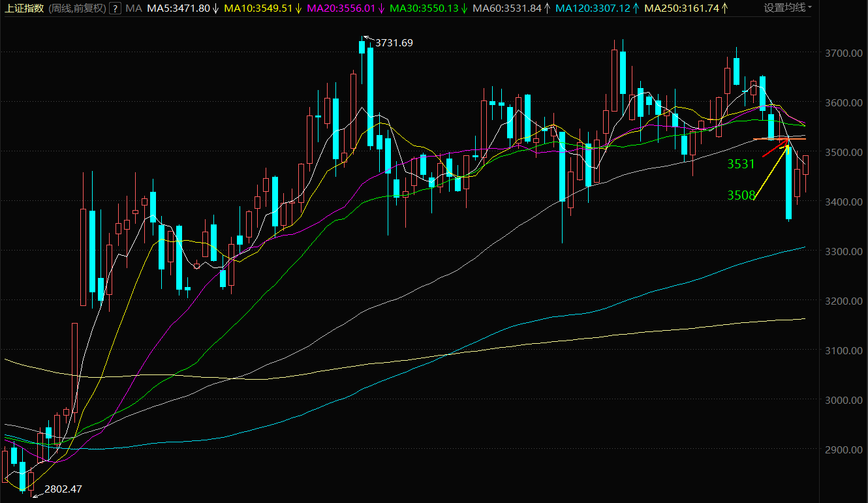This screenshot has height=503, width=868.
Task: Click the 3400.00 price axis label
Action: [x=844, y=202]
